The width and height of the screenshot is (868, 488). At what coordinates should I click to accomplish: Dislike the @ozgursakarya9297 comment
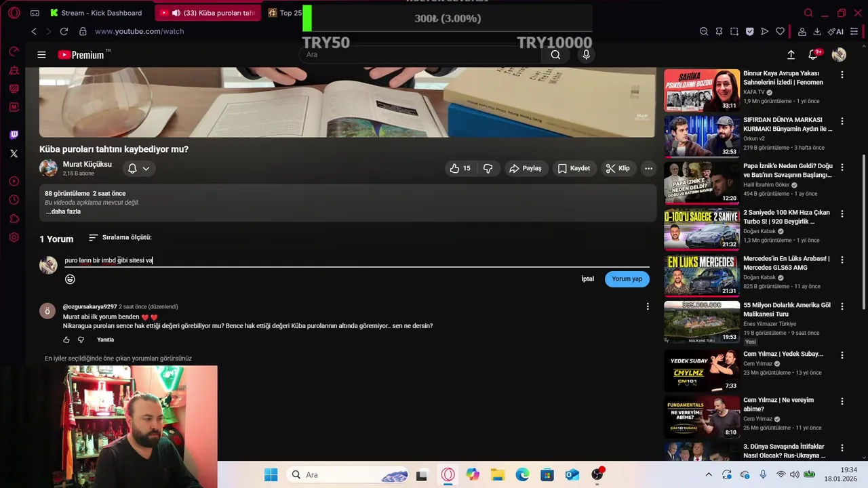[81, 340]
